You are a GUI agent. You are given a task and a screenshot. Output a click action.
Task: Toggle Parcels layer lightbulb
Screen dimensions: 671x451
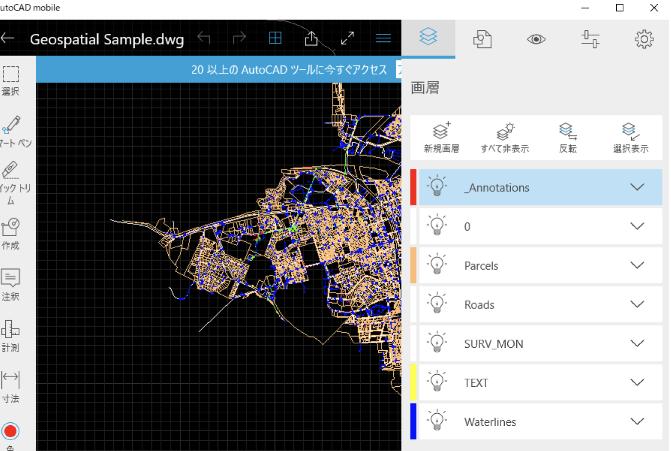(x=437, y=264)
